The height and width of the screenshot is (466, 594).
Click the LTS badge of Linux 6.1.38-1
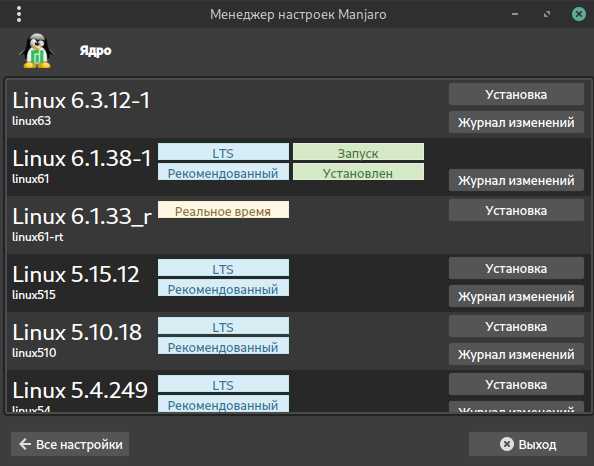[223, 152]
